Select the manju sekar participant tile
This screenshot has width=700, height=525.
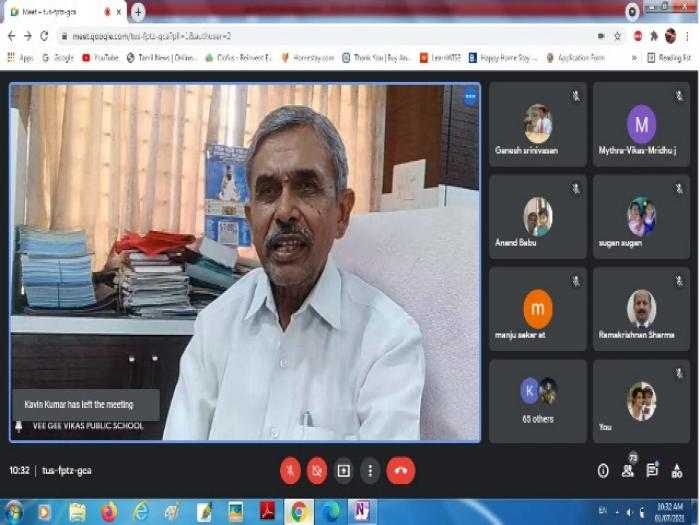538,309
